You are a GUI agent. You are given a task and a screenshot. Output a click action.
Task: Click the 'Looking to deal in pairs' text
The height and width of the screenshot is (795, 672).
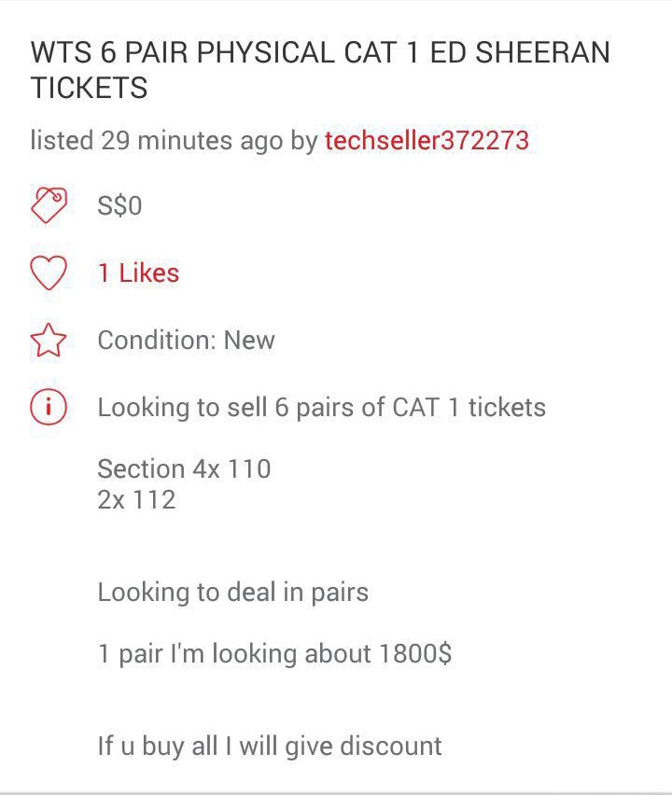coord(232,593)
